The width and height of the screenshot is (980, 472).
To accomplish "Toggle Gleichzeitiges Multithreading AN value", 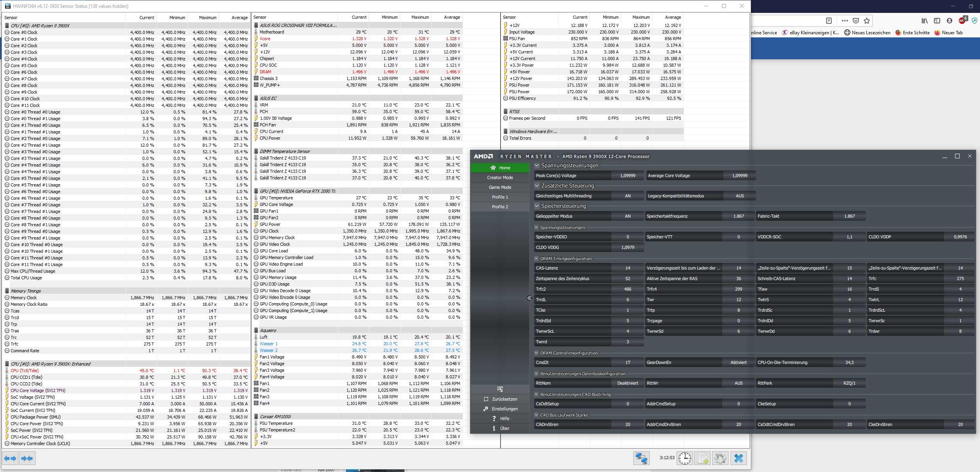I will coord(627,196).
